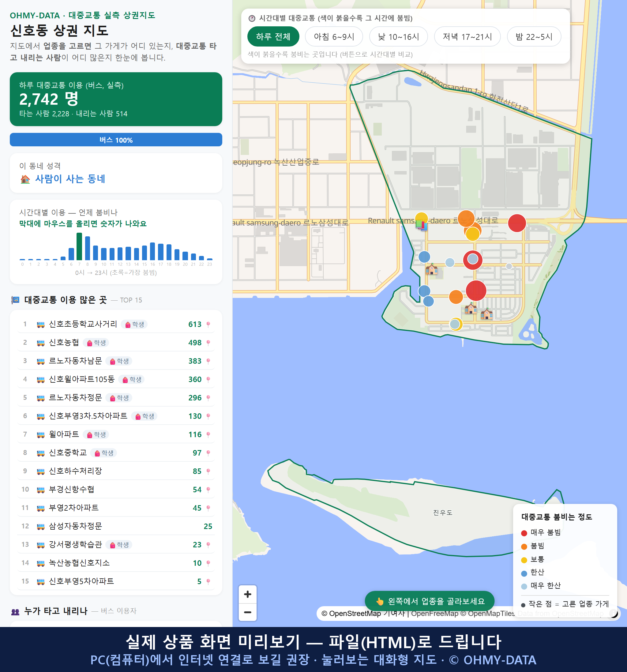
Task: Click the 매우 붐빔 red legend dot
Action: [x=524, y=533]
